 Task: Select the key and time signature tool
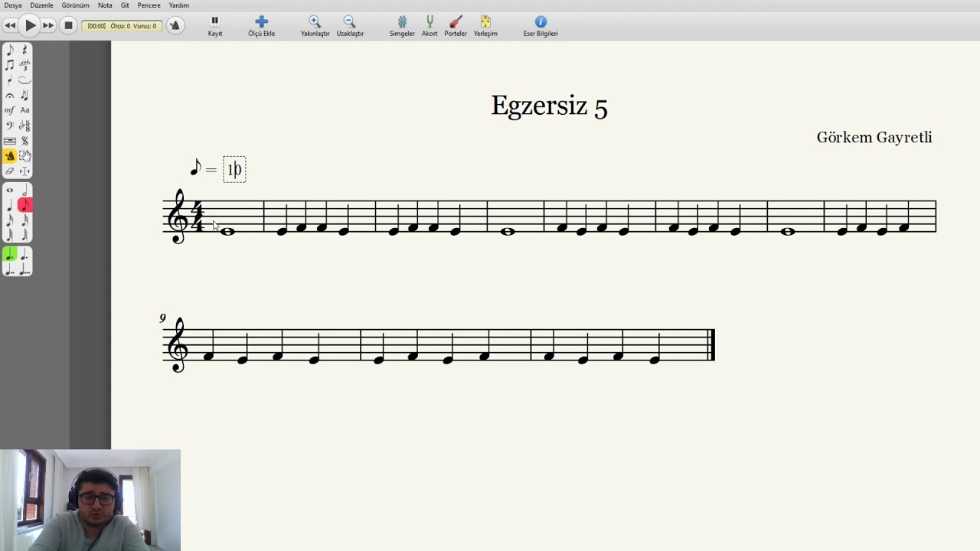24,126
